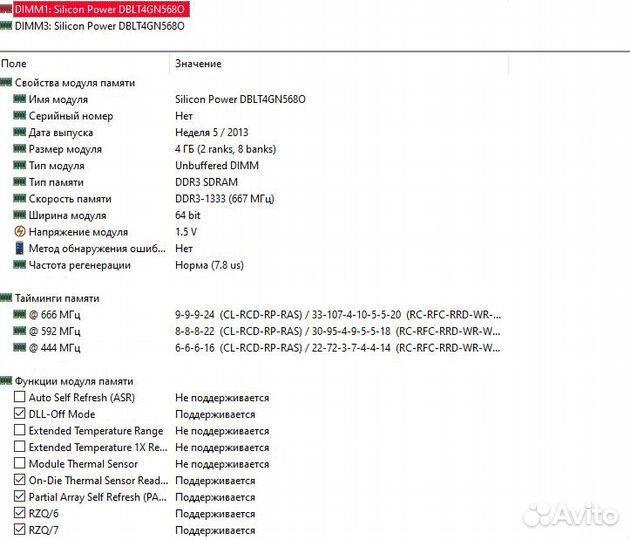Click memory icon beside @ 444 МГц

[19, 348]
